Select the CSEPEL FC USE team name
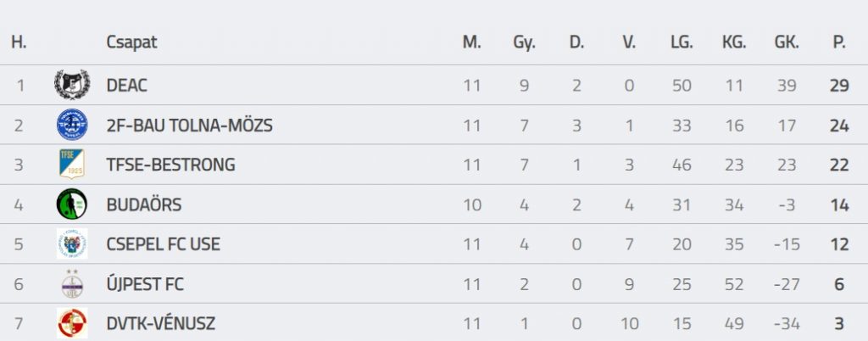This screenshot has height=341, width=868. click(164, 244)
